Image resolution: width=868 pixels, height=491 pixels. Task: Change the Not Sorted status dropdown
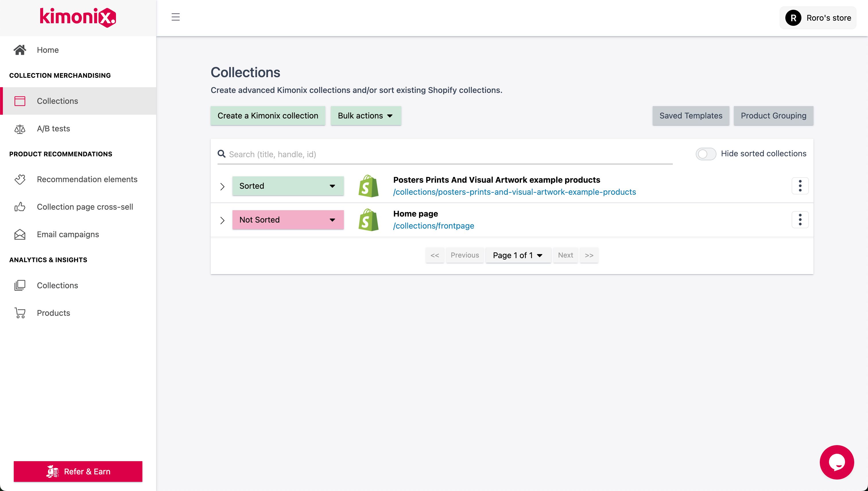click(288, 219)
